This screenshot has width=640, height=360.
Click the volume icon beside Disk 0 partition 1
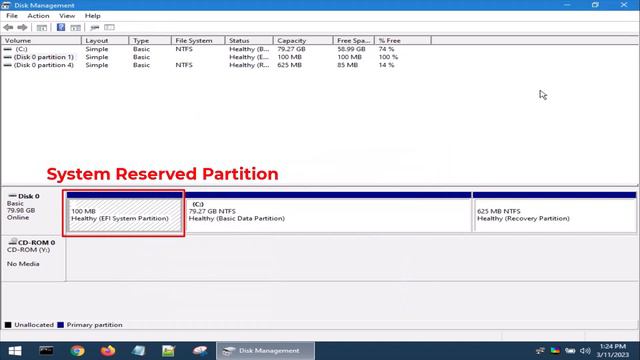click(7, 57)
